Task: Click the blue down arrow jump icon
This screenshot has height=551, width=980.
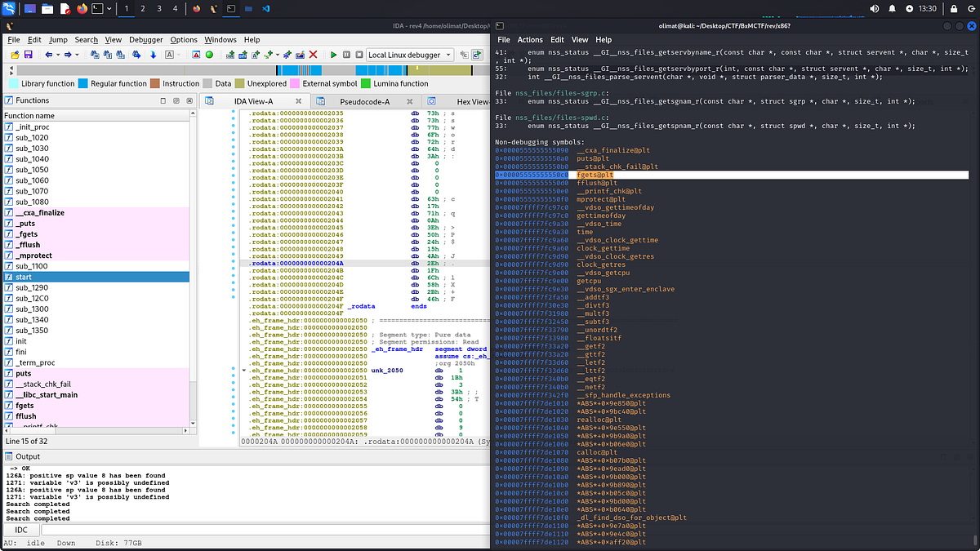Action: (153, 55)
